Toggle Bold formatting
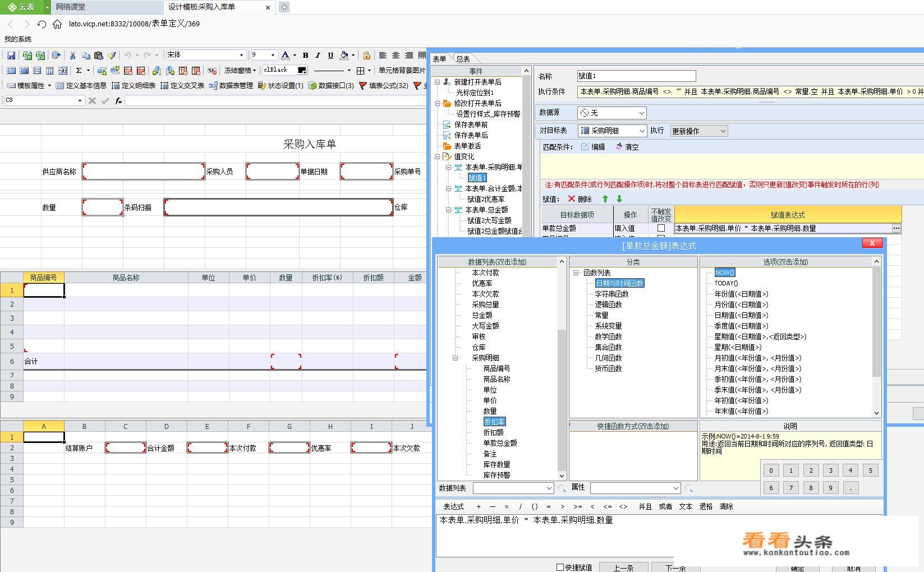The height and width of the screenshot is (572, 924). (305, 55)
